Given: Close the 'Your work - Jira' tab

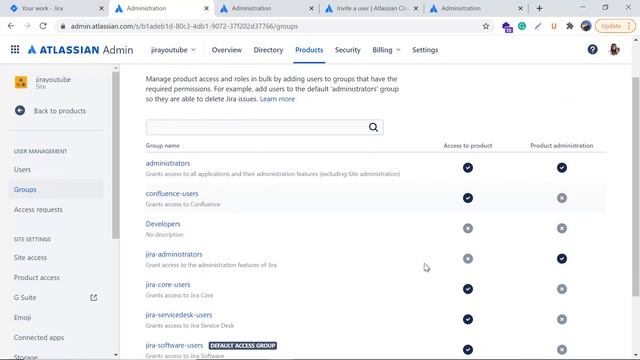Looking at the screenshot, I should [101, 8].
